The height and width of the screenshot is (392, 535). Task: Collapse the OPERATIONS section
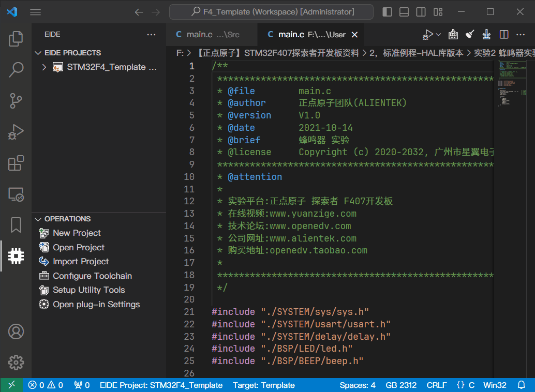point(38,219)
